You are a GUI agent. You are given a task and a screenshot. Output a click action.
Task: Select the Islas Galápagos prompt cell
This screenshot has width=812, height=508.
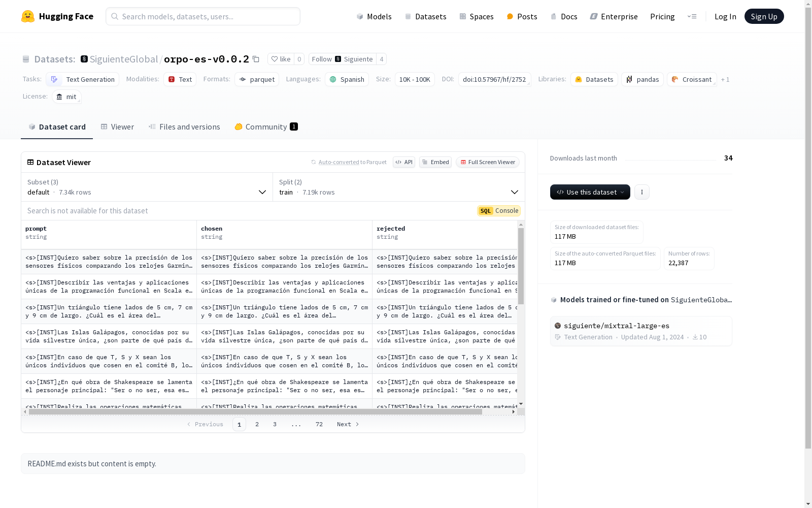coord(109,336)
